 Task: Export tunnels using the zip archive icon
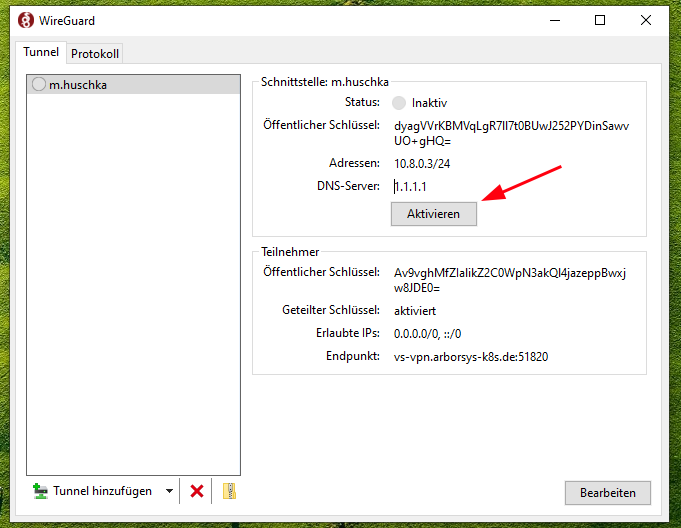tap(229, 491)
